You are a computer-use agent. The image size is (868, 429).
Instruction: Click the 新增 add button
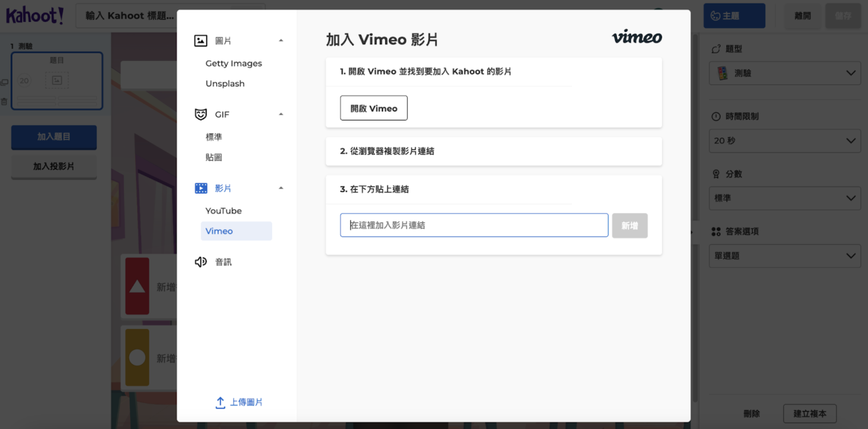tap(630, 225)
